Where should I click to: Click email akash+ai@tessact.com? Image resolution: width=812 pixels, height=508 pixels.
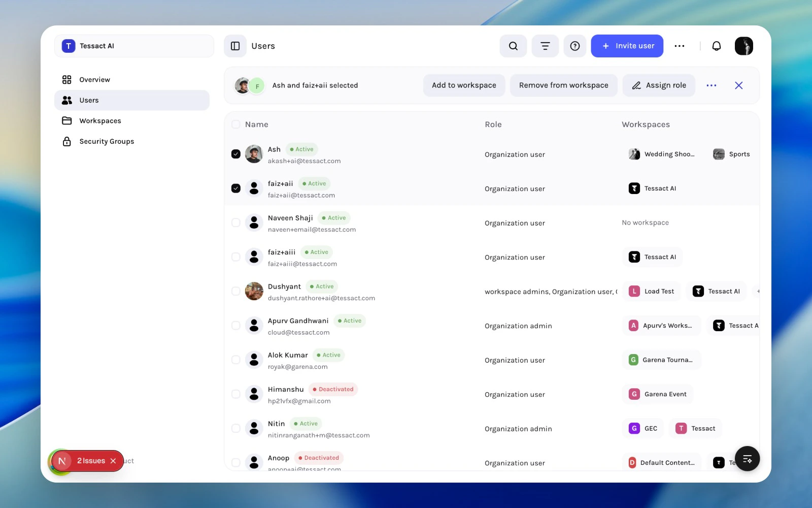coord(304,161)
